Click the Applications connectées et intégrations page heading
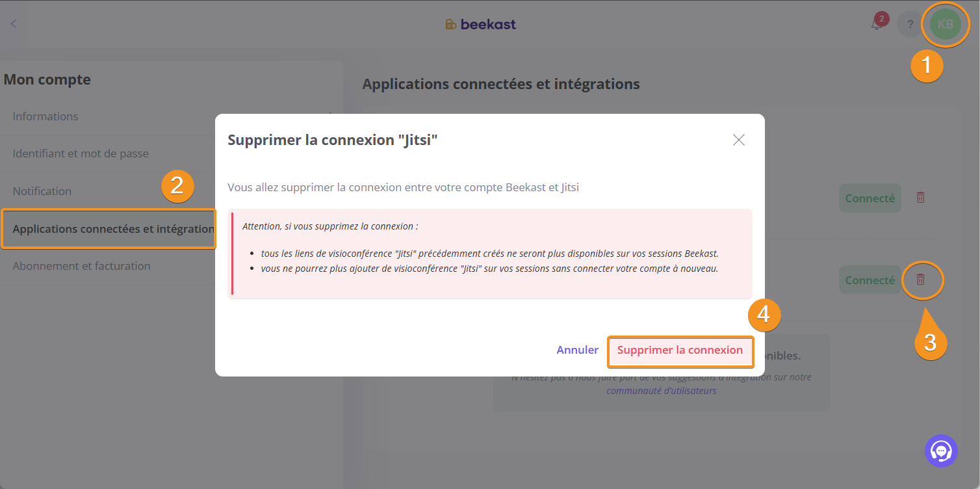This screenshot has height=489, width=980. point(501,84)
